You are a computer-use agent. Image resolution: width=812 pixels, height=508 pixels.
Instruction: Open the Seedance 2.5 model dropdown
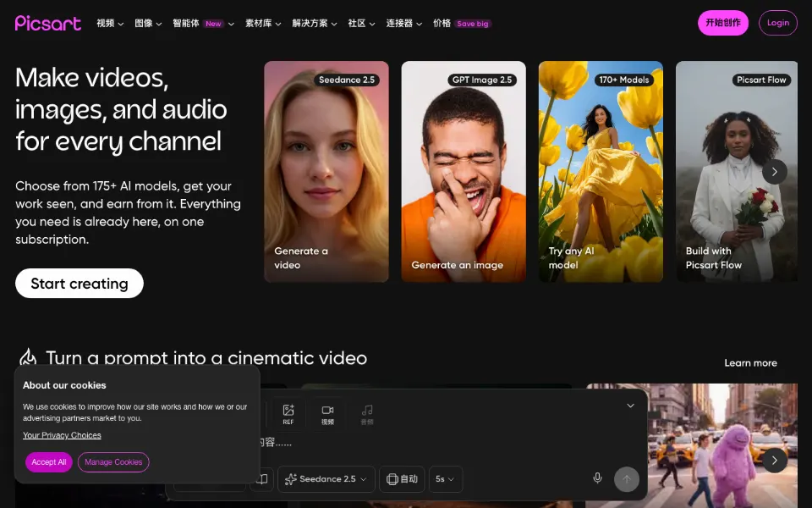(x=326, y=479)
